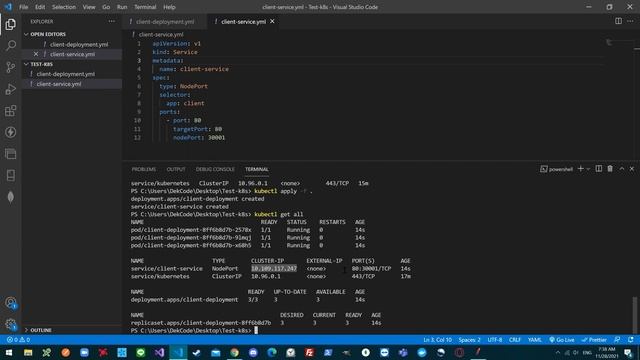640x360 pixels.
Task: Open the Explorer view in activity bar
Action: pyautogui.click(x=11, y=24)
